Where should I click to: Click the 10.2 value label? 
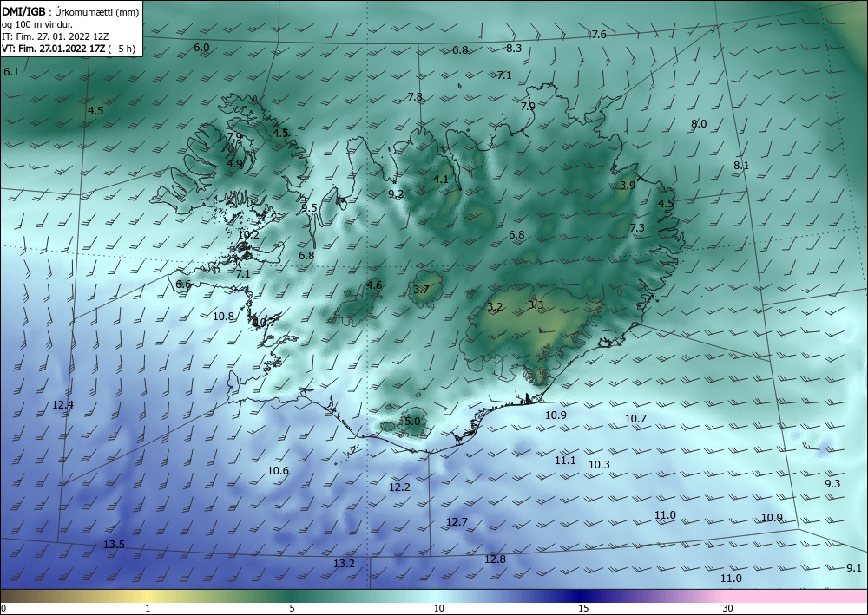pos(248,234)
